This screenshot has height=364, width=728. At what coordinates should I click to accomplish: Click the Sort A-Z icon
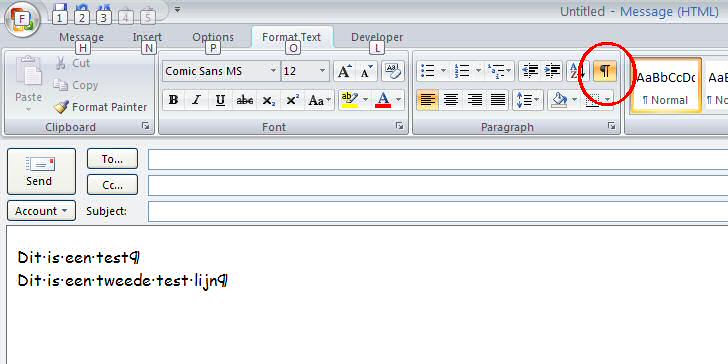pos(578,71)
